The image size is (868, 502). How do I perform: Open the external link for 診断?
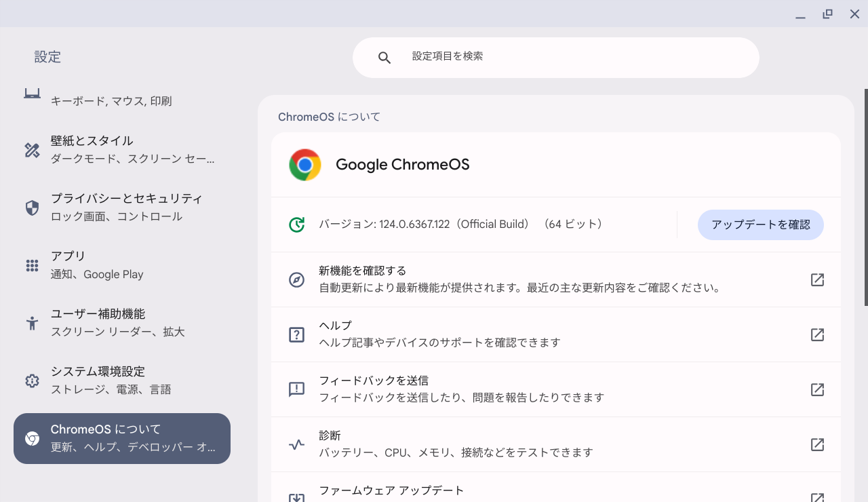click(x=817, y=444)
